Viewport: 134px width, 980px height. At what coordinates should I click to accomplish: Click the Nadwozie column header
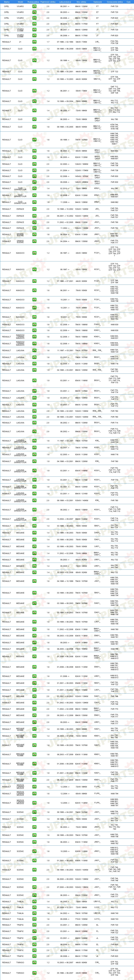click(x=98, y=2)
